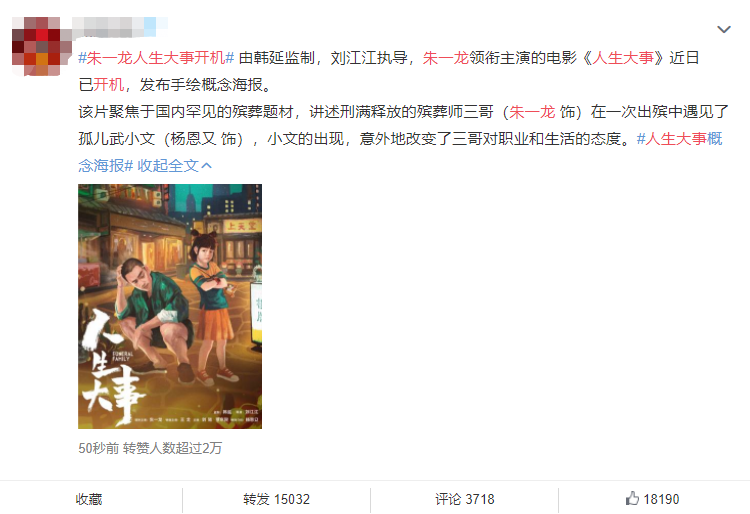Viewport: 750px width, 514px height.
Task: Open hashtag #人生大事概念海报#
Action: point(401,152)
